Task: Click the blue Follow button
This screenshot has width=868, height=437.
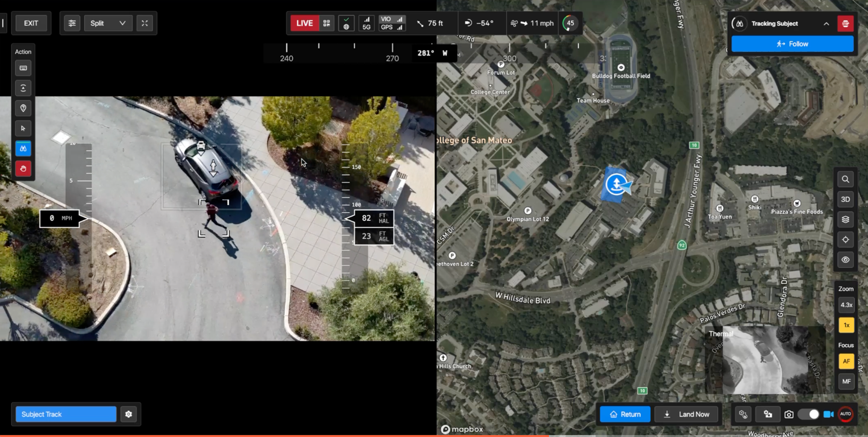Action: [792, 44]
